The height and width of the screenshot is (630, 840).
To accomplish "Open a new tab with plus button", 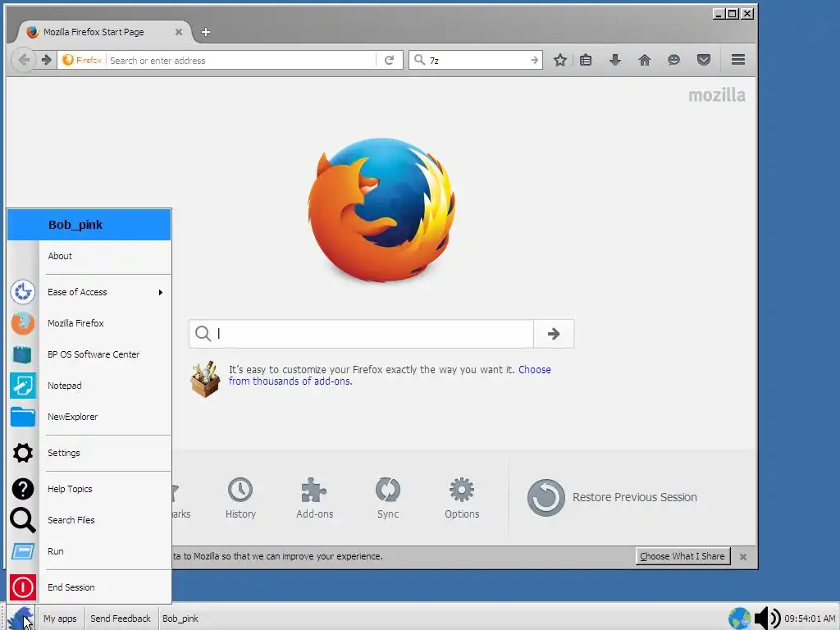I will coord(206,32).
